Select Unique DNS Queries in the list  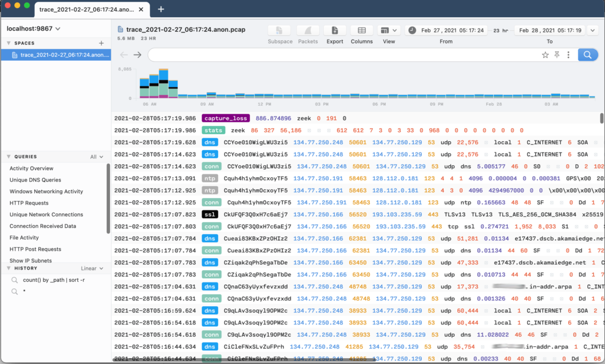35,180
